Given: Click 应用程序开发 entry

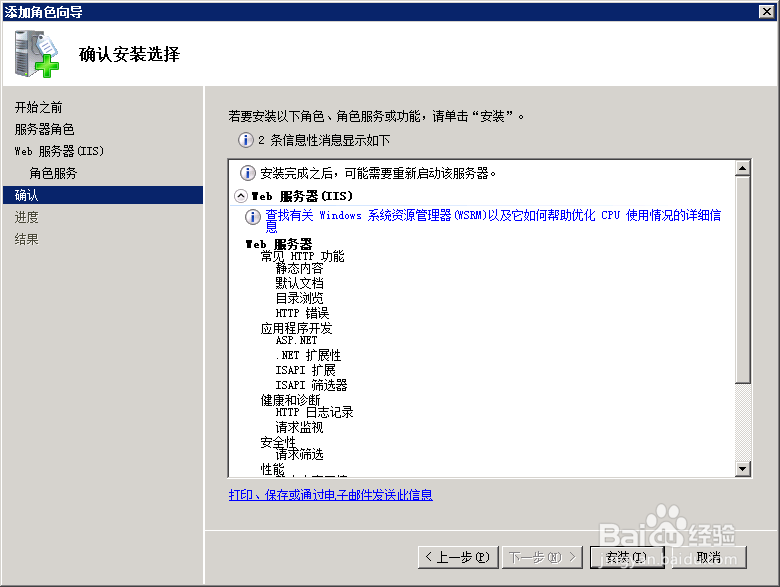Looking at the screenshot, I should point(296,328).
